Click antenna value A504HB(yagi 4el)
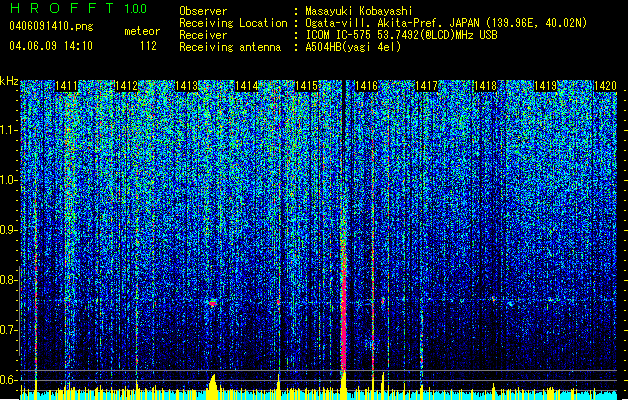 pos(353,47)
